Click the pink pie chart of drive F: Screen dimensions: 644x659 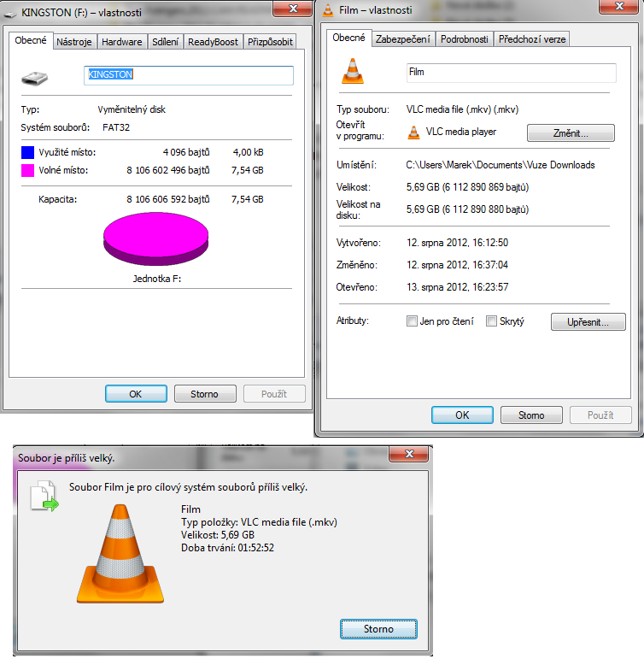pos(155,238)
